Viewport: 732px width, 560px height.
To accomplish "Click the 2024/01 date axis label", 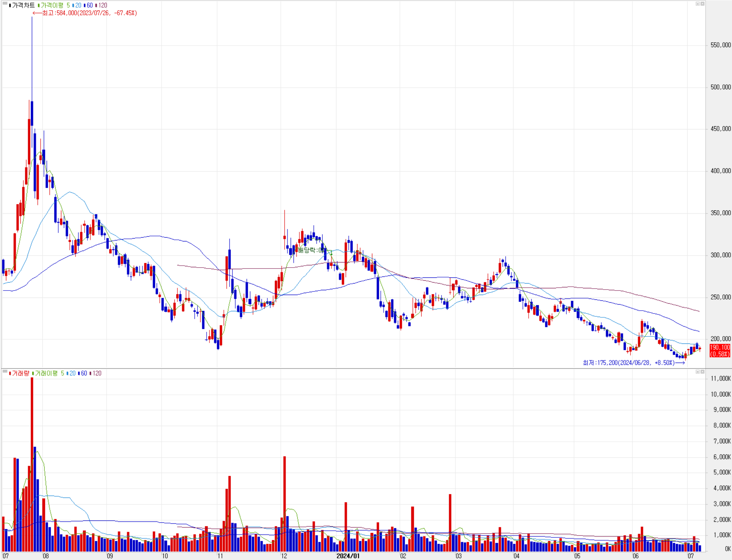I will (348, 556).
